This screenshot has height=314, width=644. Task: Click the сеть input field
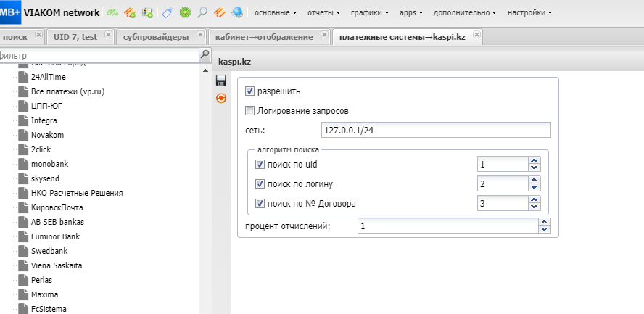pyautogui.click(x=435, y=130)
